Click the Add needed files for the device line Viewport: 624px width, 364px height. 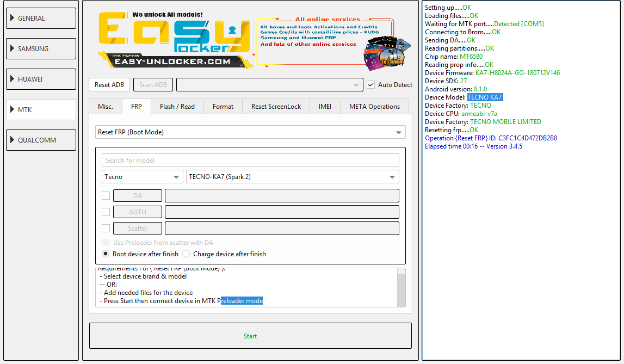point(146,293)
